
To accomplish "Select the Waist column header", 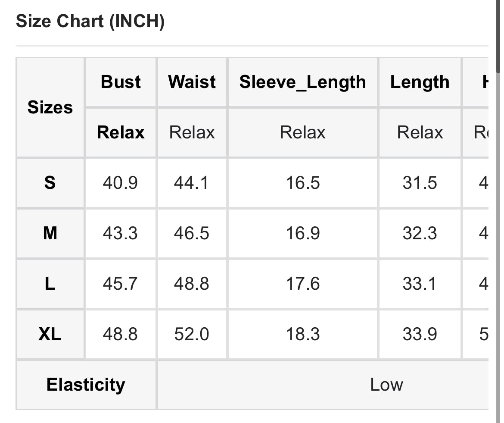I will click(x=192, y=82).
